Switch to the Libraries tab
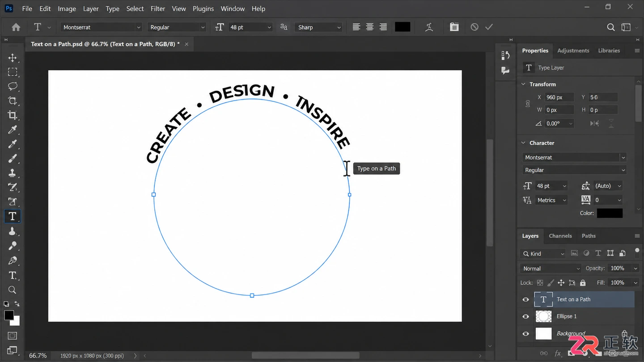This screenshot has height=362, width=644. (x=609, y=51)
